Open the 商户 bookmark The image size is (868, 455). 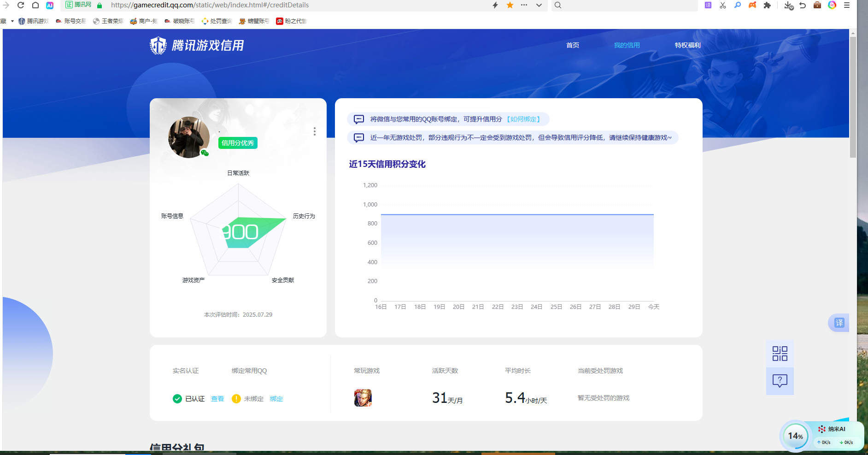pos(144,21)
